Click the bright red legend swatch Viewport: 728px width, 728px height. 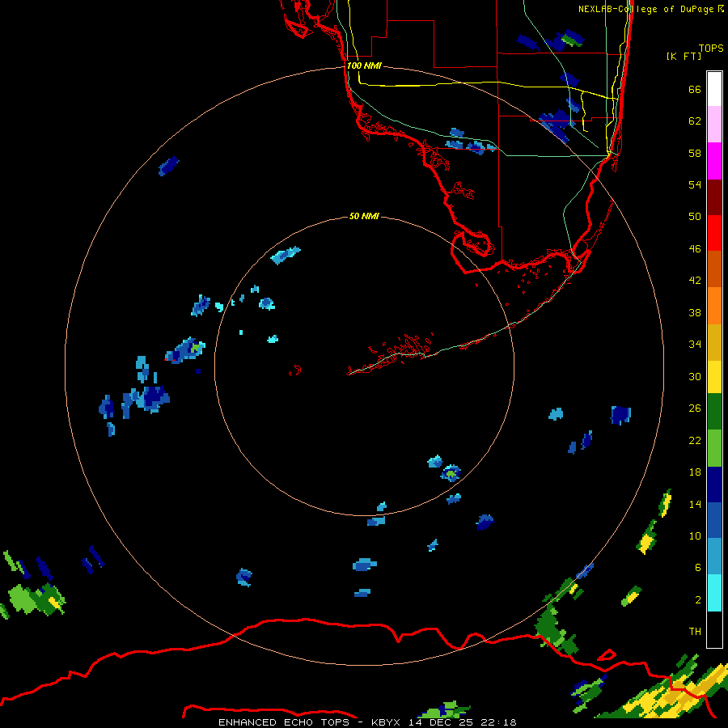pyautogui.click(x=714, y=233)
